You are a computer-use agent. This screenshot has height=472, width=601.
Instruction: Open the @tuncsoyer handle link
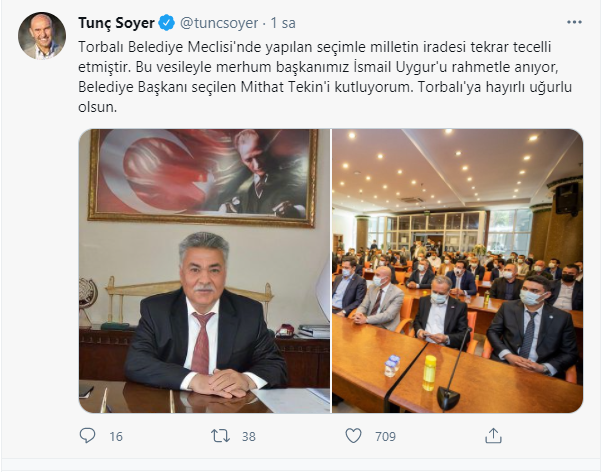[219, 23]
